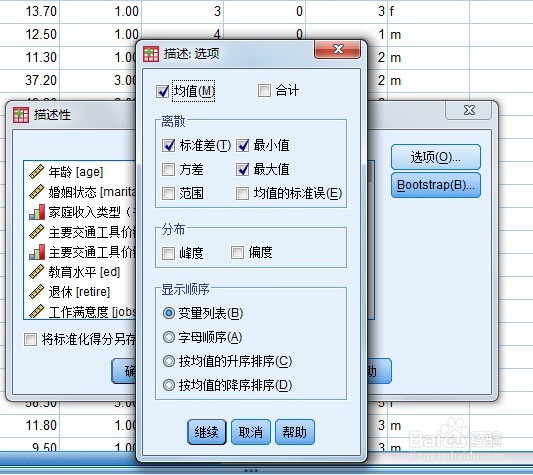
Task: Enable the 偏度 skewness checkbox
Action: (x=237, y=252)
